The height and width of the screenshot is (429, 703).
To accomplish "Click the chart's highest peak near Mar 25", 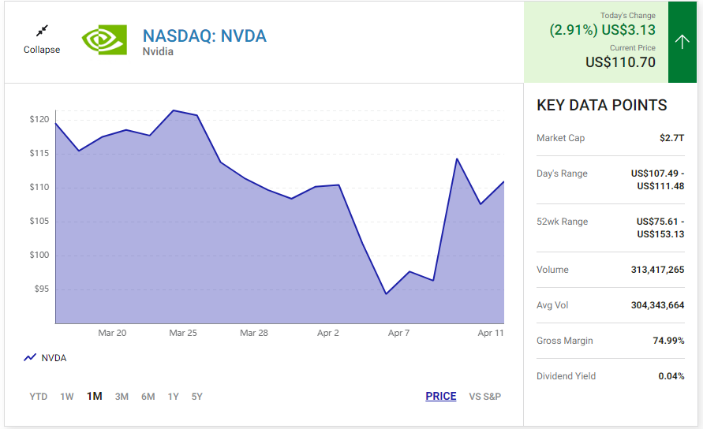I will point(174,110).
